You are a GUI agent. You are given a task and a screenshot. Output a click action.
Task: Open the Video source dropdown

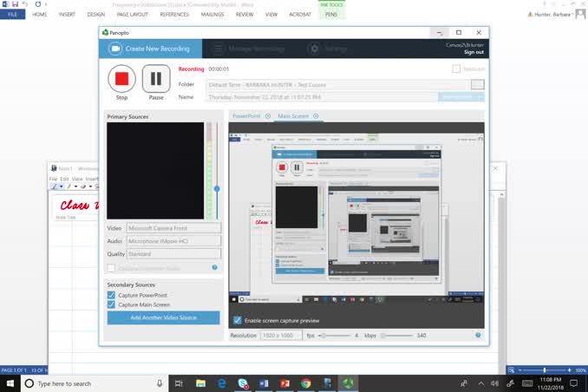[173, 228]
